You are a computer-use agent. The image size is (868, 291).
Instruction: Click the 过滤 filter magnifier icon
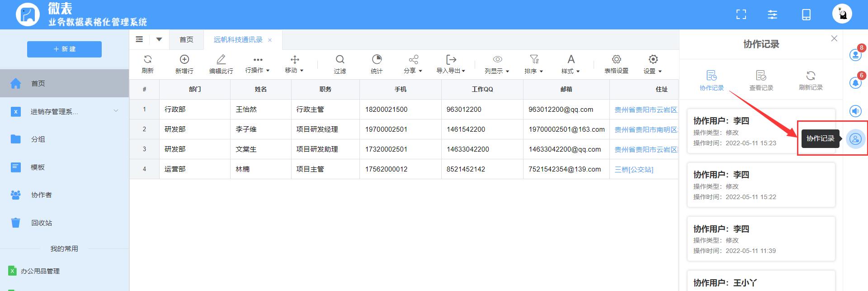click(x=340, y=59)
